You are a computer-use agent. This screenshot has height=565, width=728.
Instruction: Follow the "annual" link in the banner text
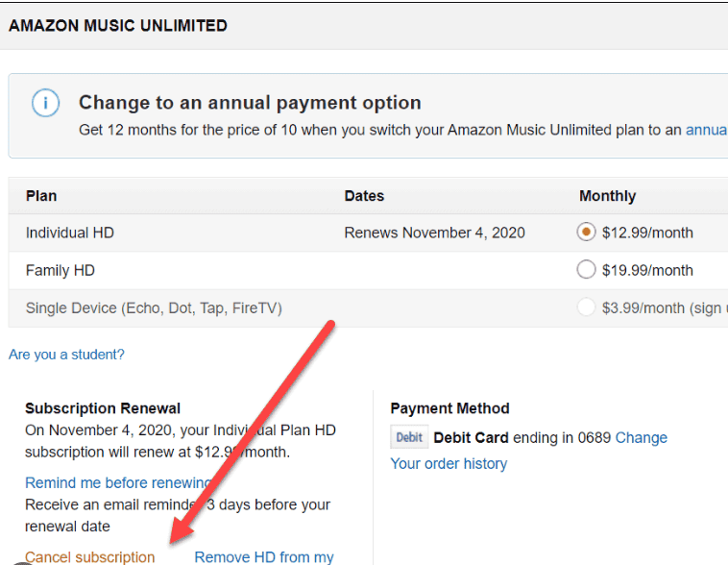click(706, 130)
